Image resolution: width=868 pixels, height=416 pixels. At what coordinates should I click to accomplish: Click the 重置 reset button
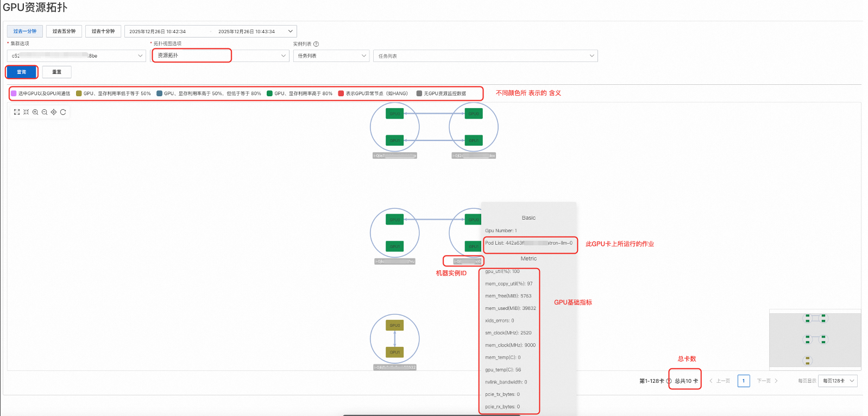(56, 72)
